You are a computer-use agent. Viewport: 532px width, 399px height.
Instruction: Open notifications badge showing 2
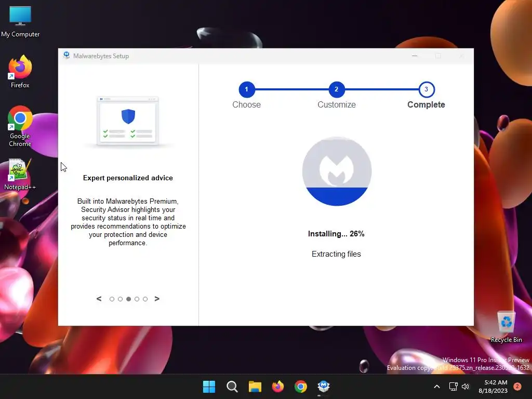click(x=517, y=386)
